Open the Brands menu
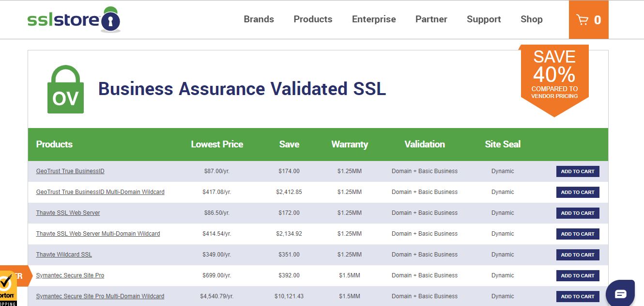644x306 pixels. tap(259, 19)
